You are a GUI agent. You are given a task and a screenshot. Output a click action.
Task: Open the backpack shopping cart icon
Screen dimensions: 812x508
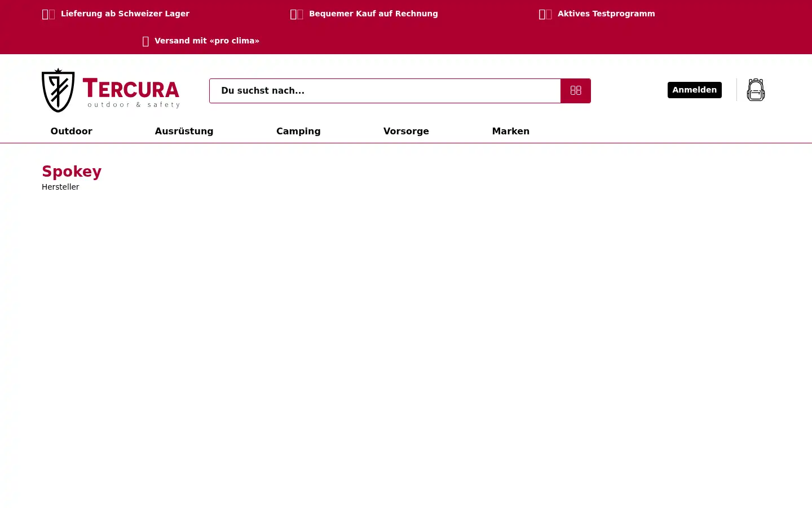pos(756,90)
